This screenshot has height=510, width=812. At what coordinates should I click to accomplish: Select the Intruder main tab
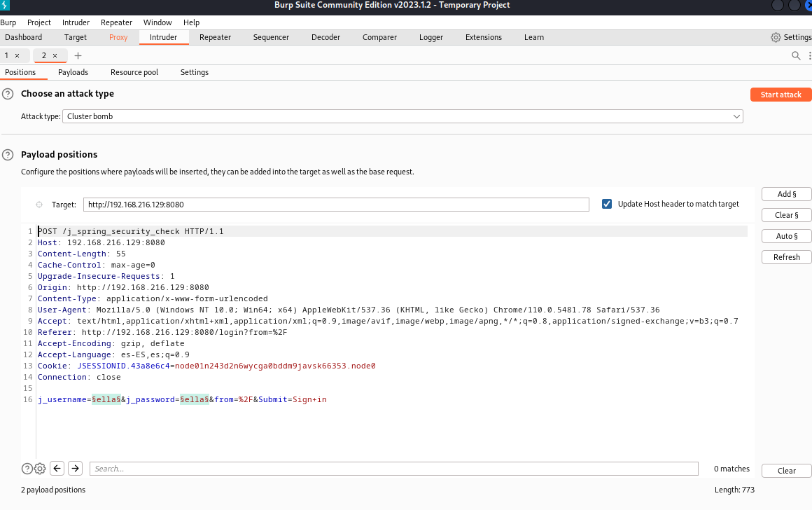coord(164,37)
